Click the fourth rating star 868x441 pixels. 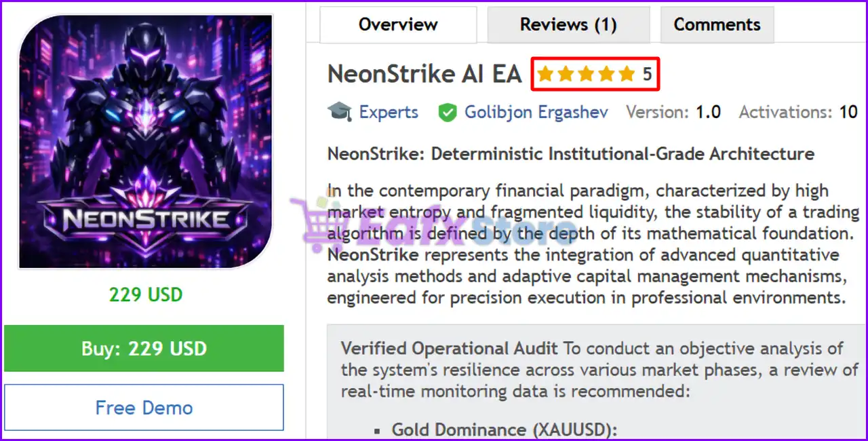pyautogui.click(x=606, y=74)
